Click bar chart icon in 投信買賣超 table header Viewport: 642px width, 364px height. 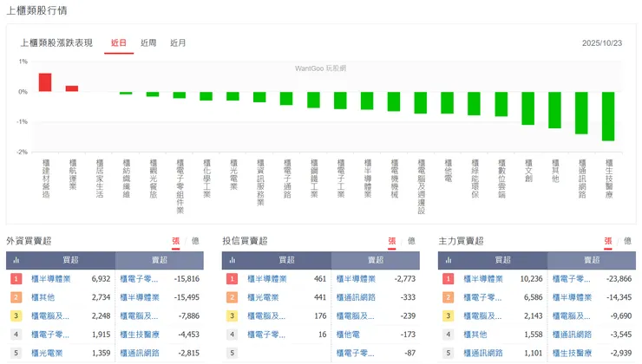pyautogui.click(x=233, y=260)
